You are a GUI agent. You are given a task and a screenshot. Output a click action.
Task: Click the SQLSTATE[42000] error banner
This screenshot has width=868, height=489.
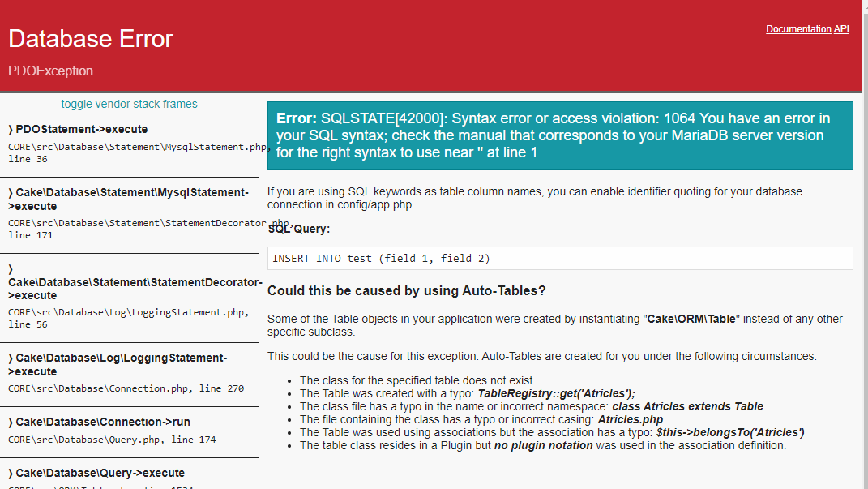(559, 135)
